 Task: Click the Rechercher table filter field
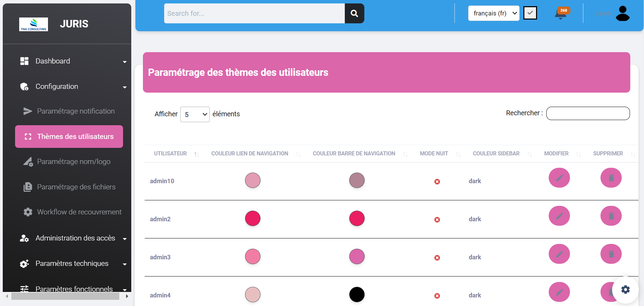pos(587,114)
